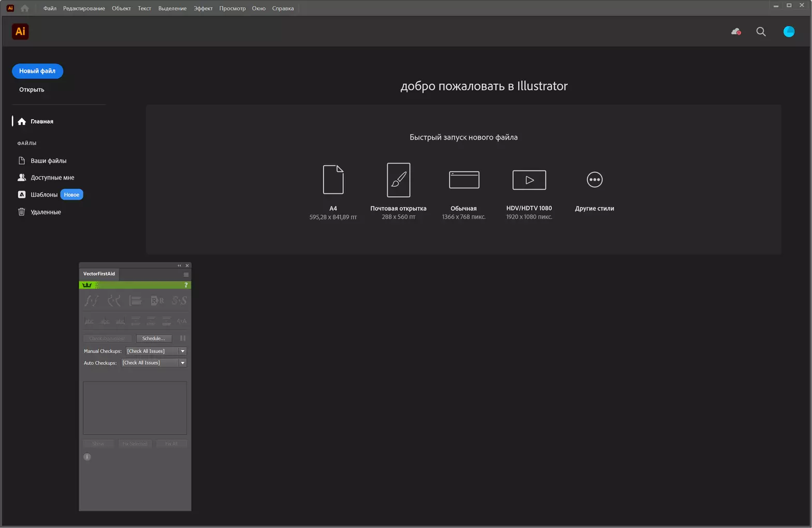Image resolution: width=812 pixels, height=528 pixels.
Task: Click the Illustrator home icon in menu bar
Action: click(25, 8)
